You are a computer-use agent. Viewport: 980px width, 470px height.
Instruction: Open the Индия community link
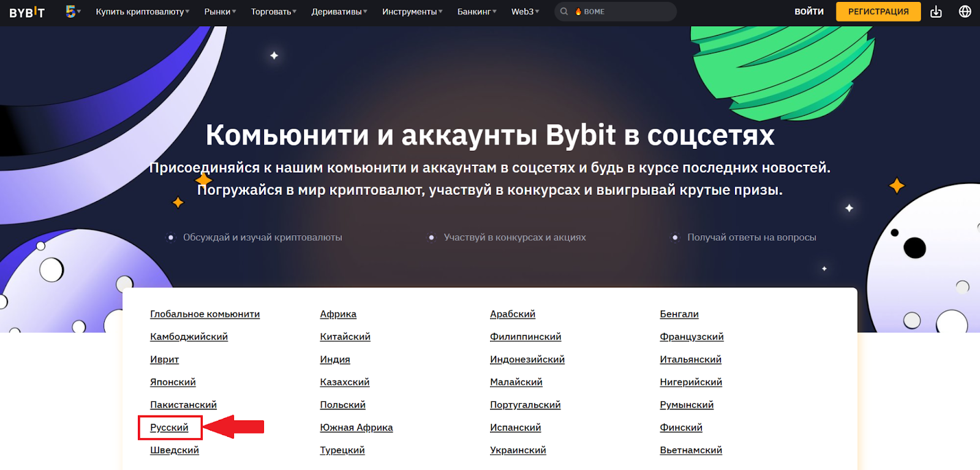(x=335, y=359)
